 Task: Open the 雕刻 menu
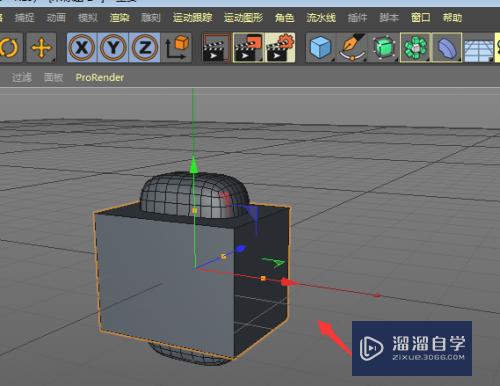(x=151, y=17)
